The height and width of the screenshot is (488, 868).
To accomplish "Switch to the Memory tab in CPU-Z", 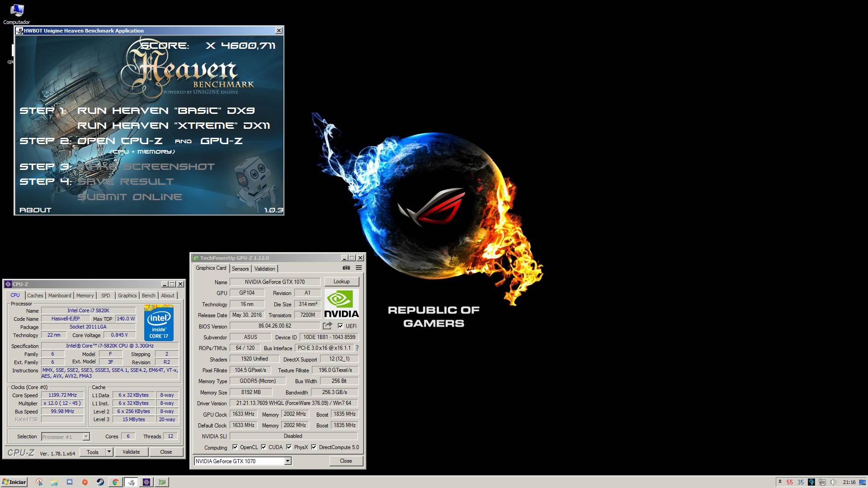I will tap(85, 296).
